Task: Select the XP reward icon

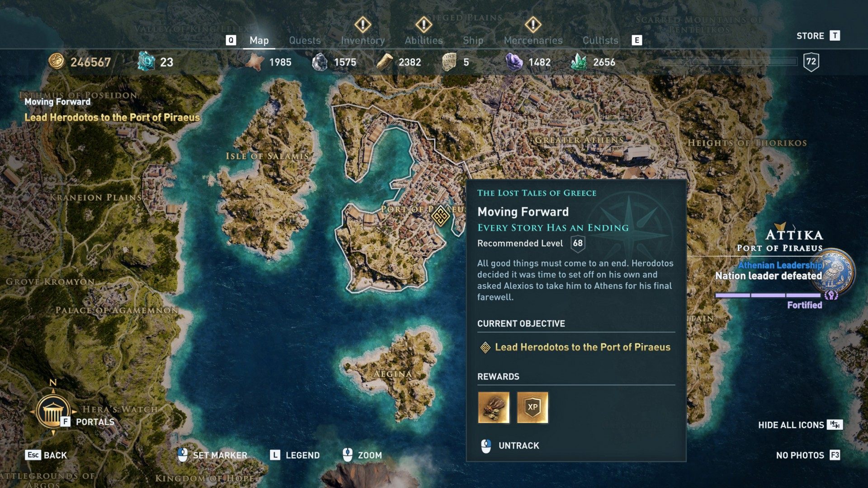Action: click(x=533, y=408)
